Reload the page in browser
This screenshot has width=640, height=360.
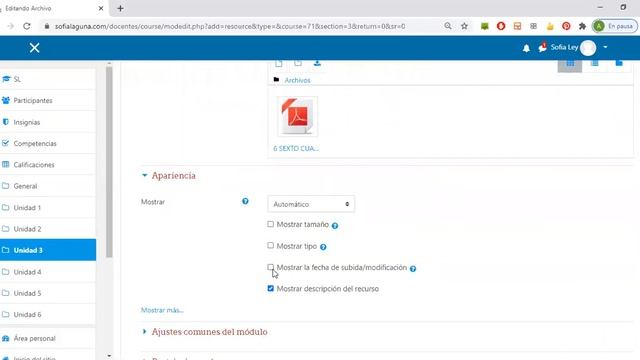click(x=27, y=26)
